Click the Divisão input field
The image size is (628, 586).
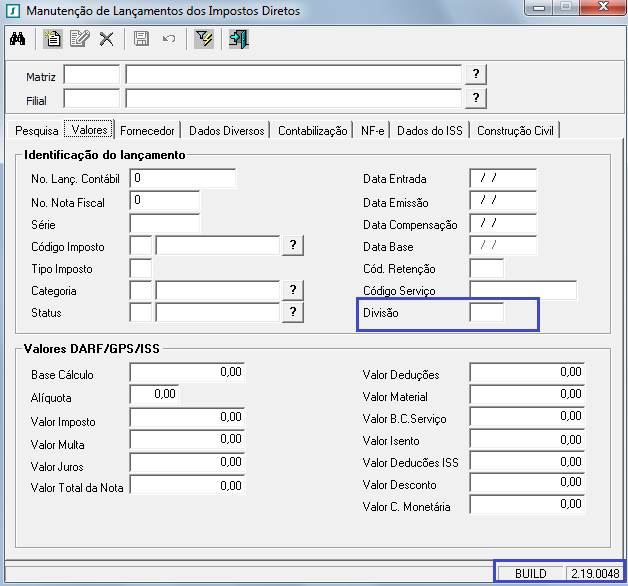coord(486,313)
